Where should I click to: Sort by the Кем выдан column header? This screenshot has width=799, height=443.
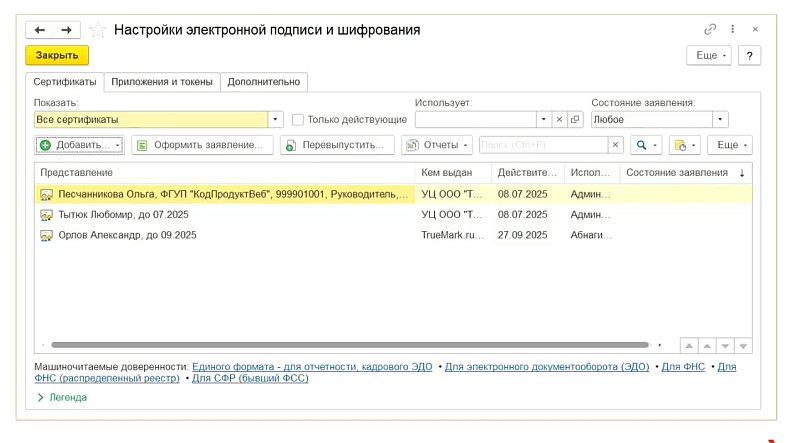coord(453,173)
